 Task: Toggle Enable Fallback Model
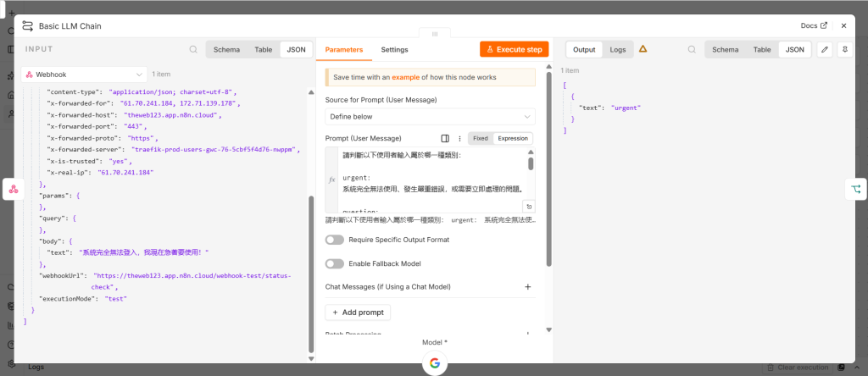click(x=335, y=263)
